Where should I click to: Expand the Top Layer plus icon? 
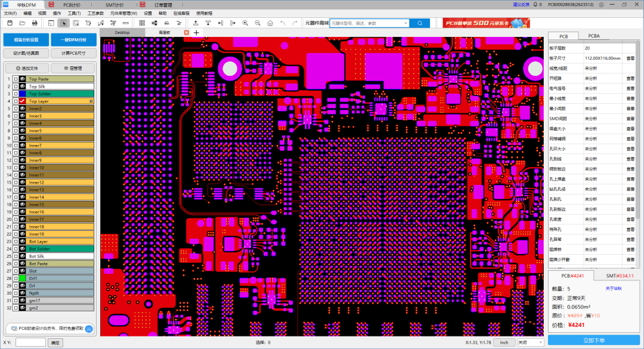click(91, 101)
